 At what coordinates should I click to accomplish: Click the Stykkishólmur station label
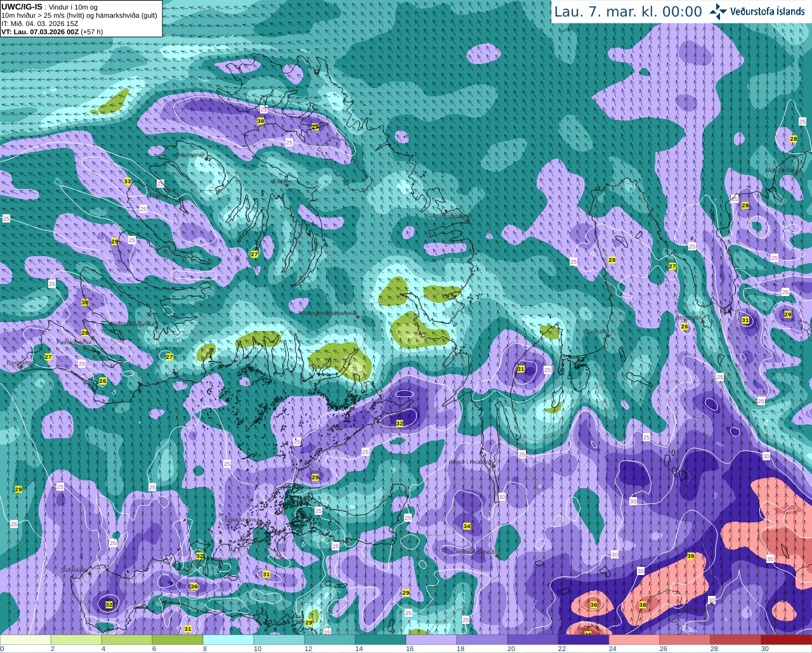pyautogui.click(x=242, y=520)
